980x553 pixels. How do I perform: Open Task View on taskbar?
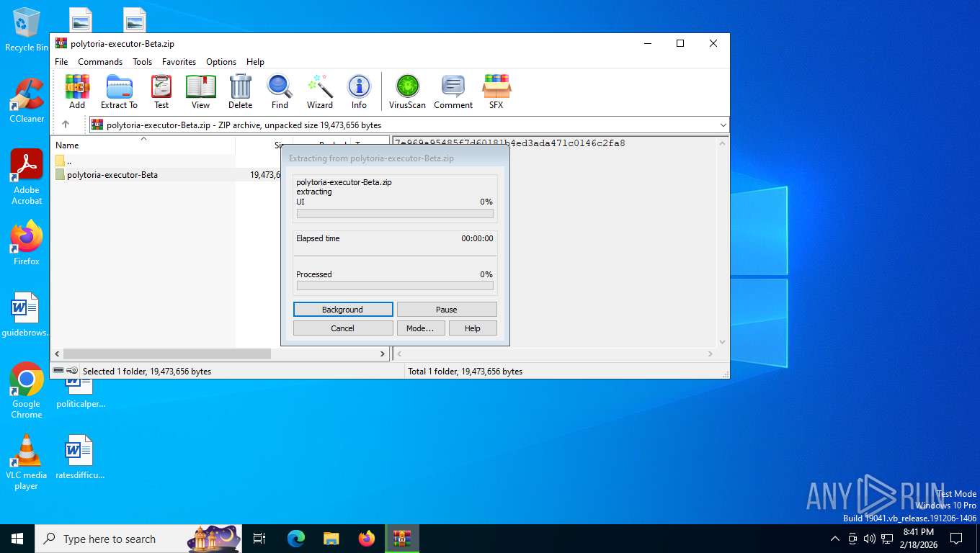tap(259, 539)
